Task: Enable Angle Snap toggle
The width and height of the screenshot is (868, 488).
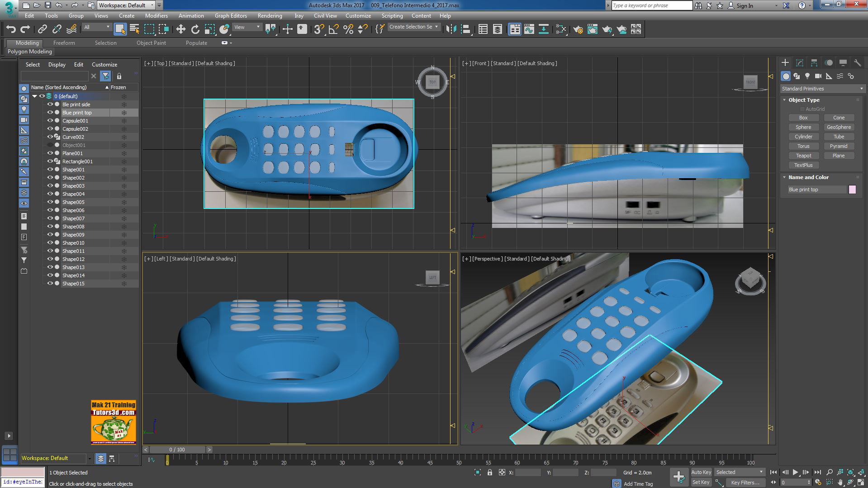Action: pyautogui.click(x=333, y=28)
